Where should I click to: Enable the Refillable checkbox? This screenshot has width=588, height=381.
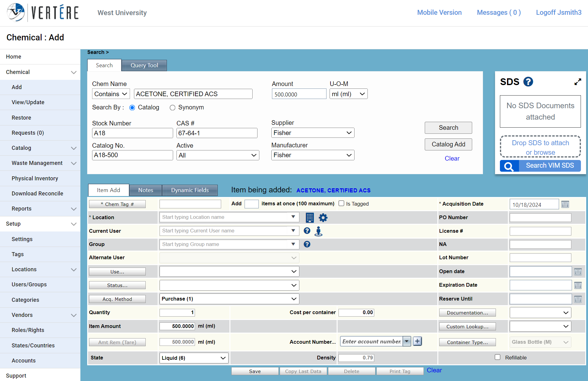tap(497, 357)
